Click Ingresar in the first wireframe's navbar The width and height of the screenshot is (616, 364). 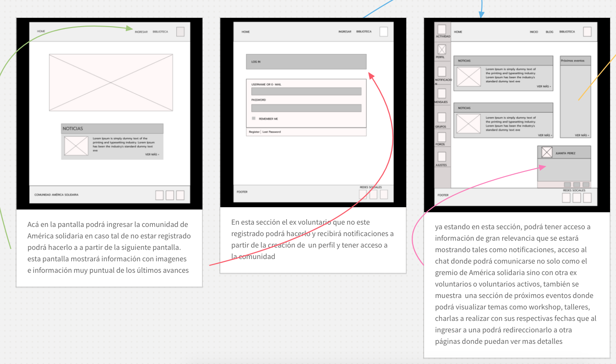pyautogui.click(x=141, y=32)
